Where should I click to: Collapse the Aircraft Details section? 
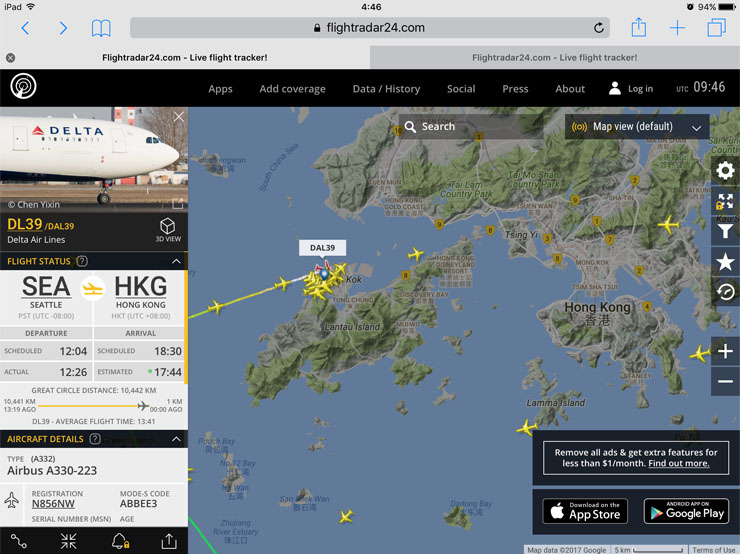[176, 439]
